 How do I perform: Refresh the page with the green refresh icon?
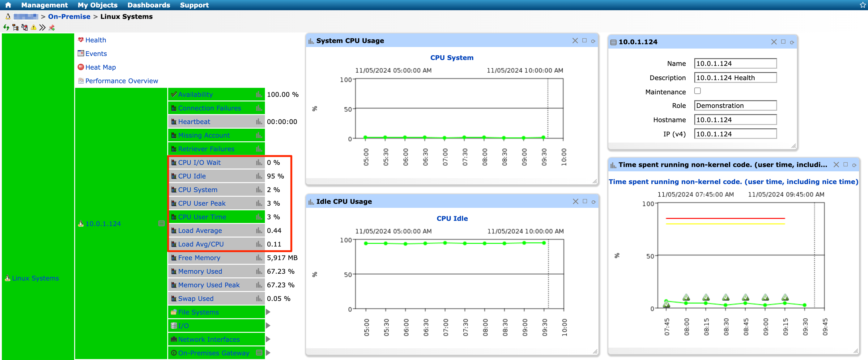(x=6, y=28)
